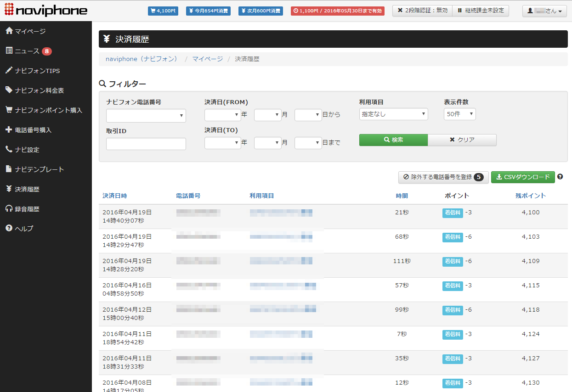Viewport: 572px width, 392px height.
Task: Click the 着信料 label in the 21秒 row
Action: [x=453, y=213]
